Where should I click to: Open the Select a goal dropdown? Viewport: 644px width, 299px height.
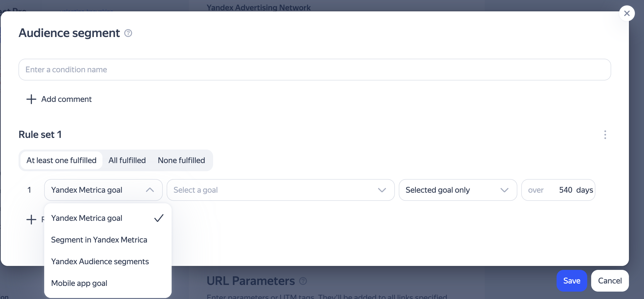pos(280,190)
